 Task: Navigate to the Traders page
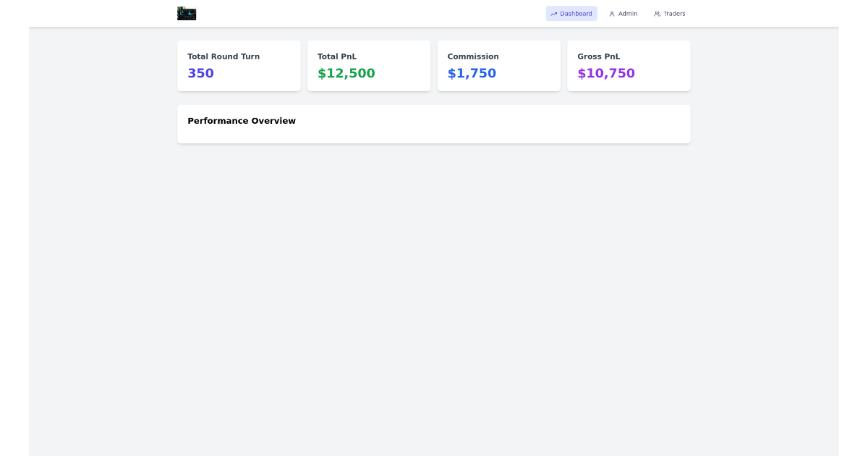(x=669, y=13)
